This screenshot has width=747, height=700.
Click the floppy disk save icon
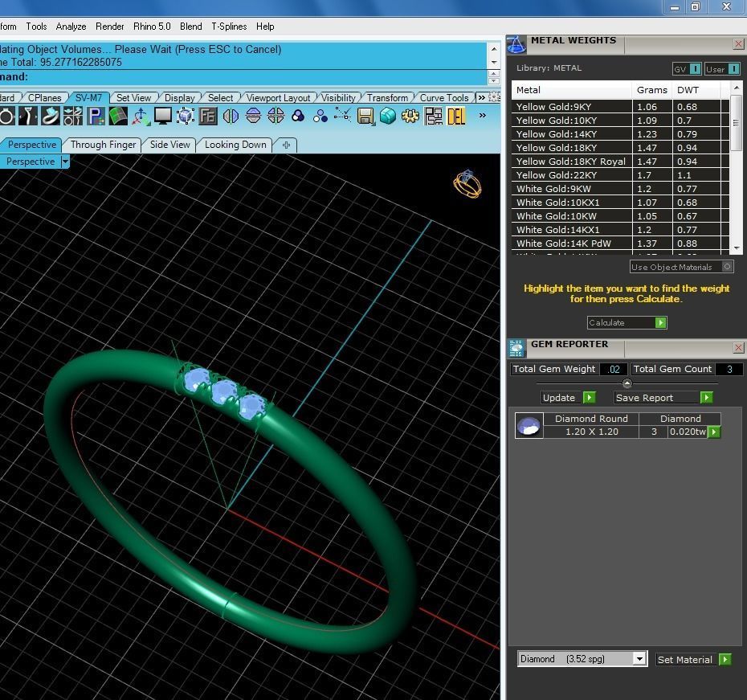pos(365,116)
